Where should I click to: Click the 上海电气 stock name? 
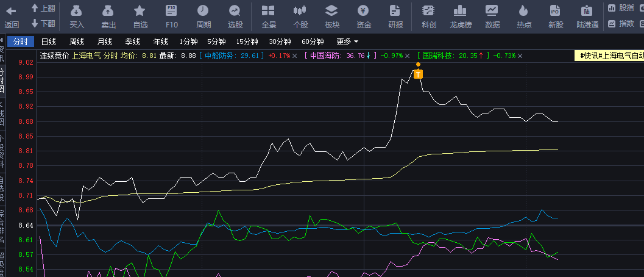(87, 56)
